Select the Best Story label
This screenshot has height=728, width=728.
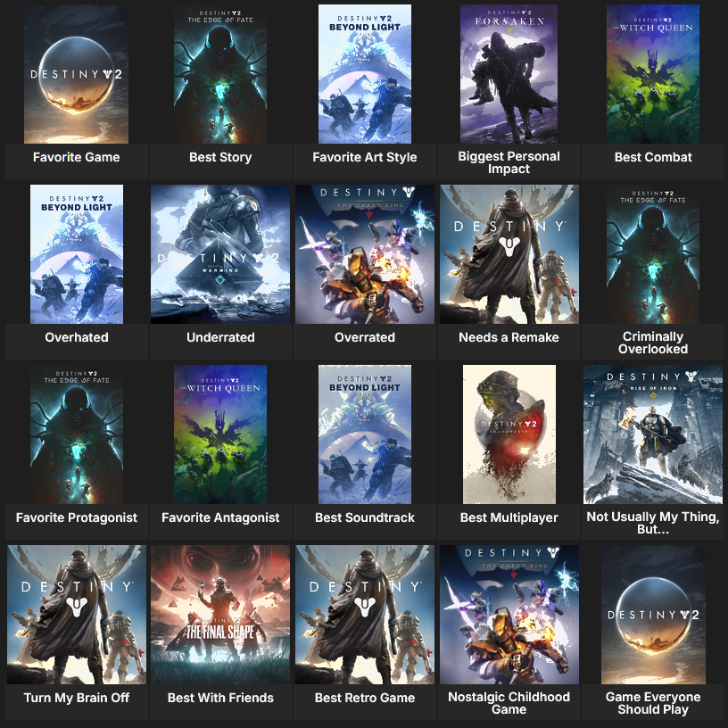pos(220,157)
